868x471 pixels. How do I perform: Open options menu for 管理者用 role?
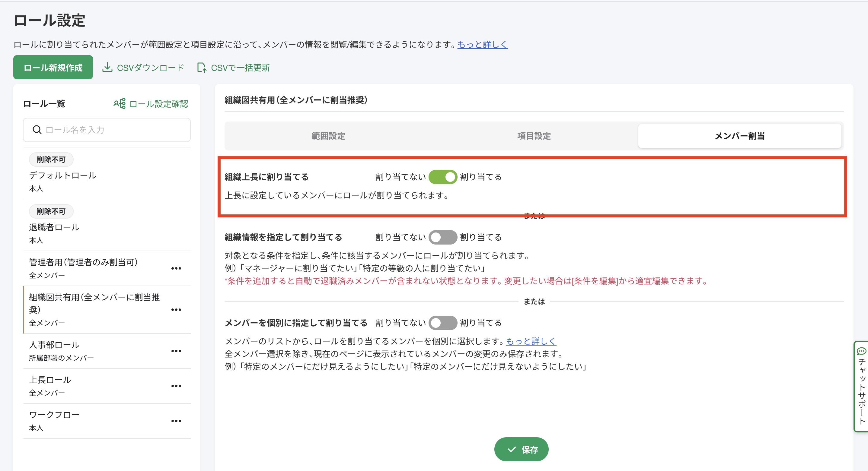pyautogui.click(x=176, y=268)
